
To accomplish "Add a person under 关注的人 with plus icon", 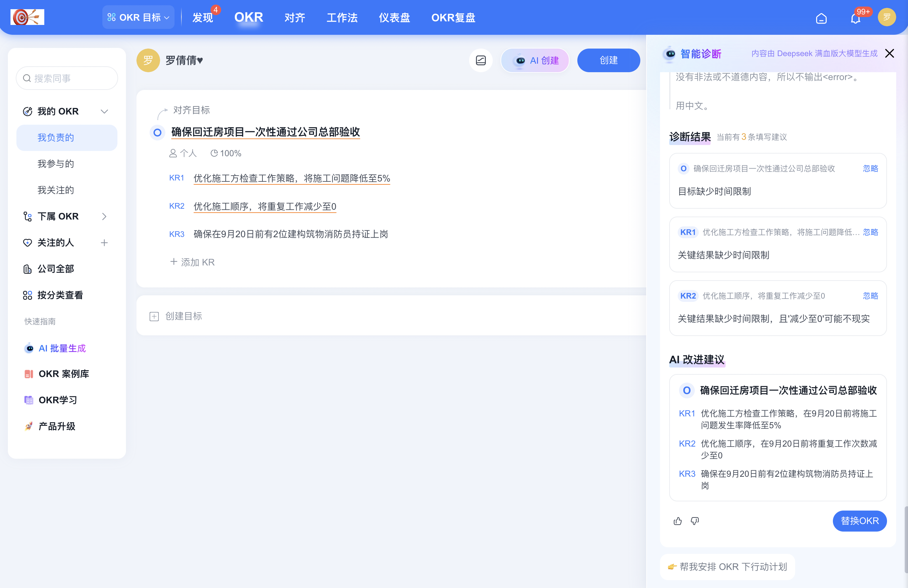I will tap(105, 243).
